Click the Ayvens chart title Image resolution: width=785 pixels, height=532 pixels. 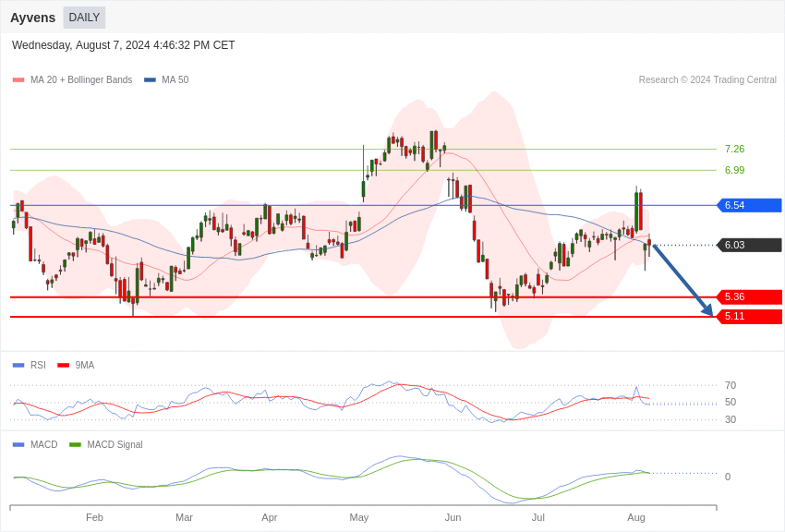click(x=33, y=18)
